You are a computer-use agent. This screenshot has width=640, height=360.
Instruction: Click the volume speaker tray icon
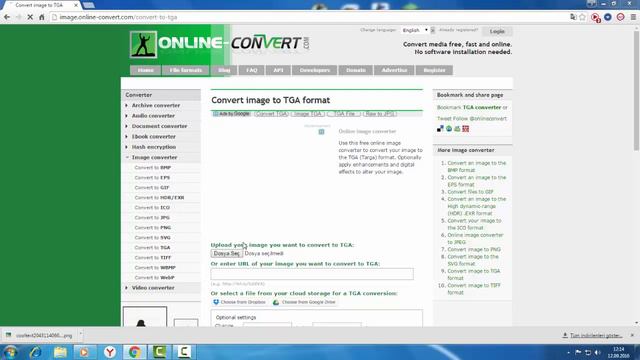[x=598, y=352]
